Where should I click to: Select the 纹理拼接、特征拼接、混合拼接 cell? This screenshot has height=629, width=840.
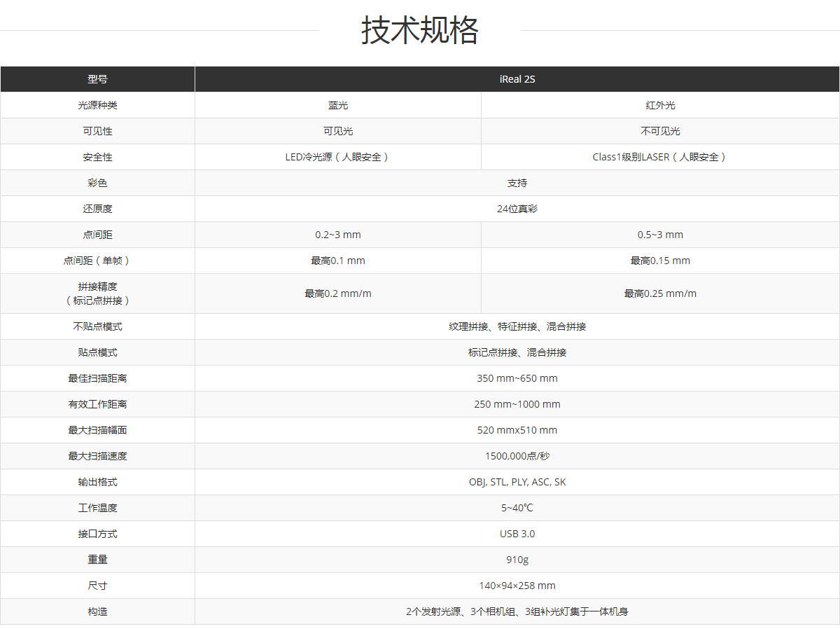517,326
